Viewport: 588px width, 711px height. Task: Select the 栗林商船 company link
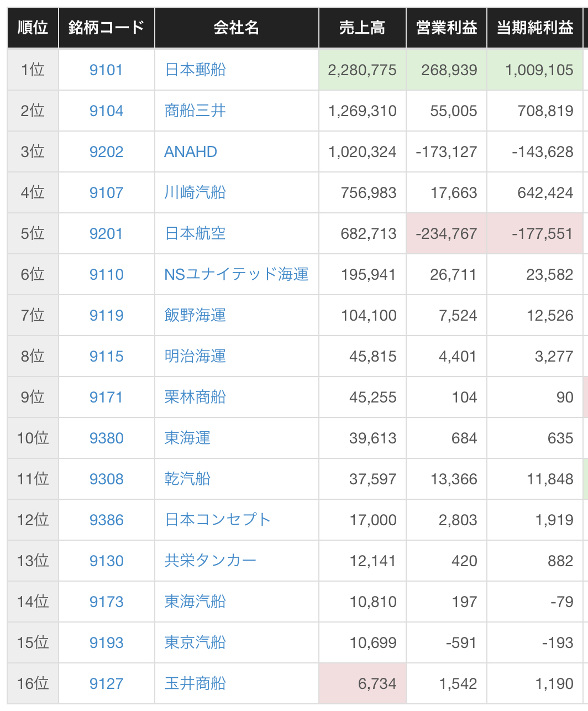pos(195,398)
